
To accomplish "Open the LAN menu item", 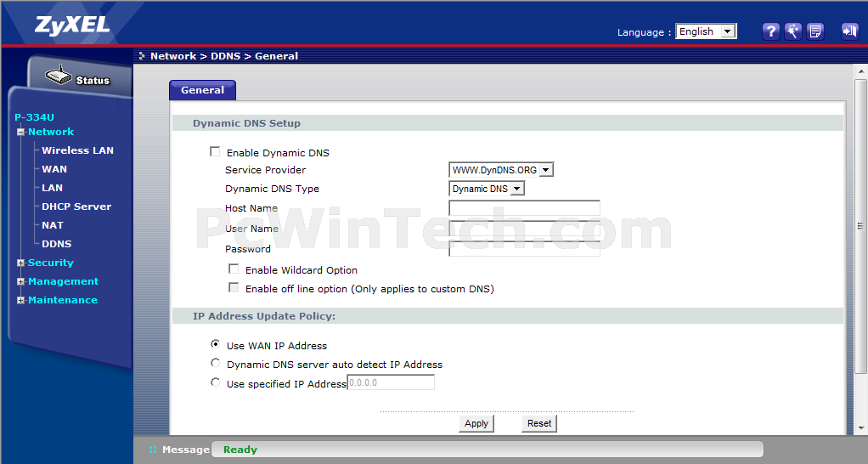I will click(x=52, y=189).
